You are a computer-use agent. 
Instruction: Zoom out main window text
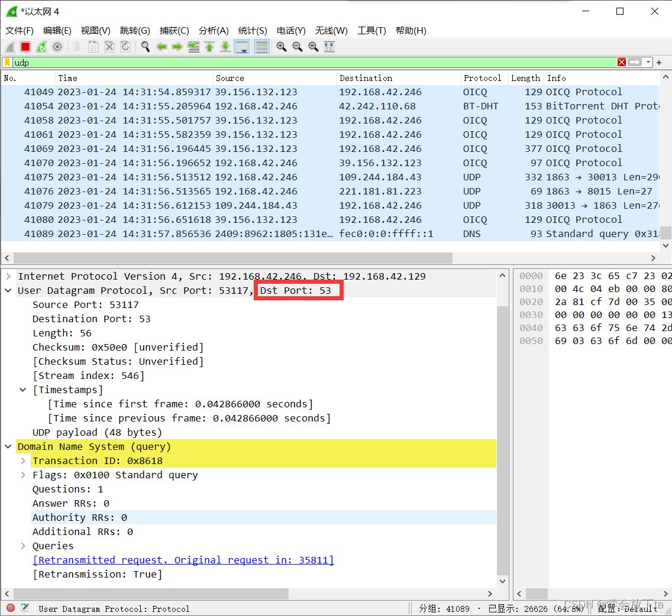click(x=297, y=47)
